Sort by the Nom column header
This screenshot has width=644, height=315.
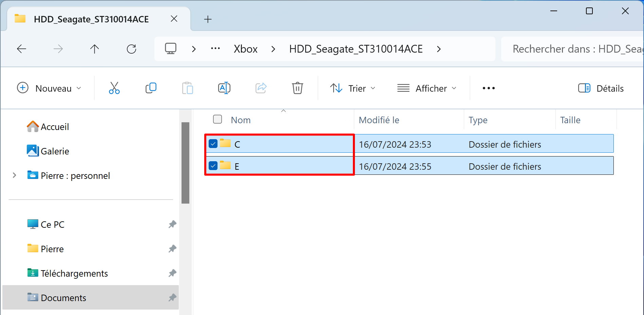[241, 120]
